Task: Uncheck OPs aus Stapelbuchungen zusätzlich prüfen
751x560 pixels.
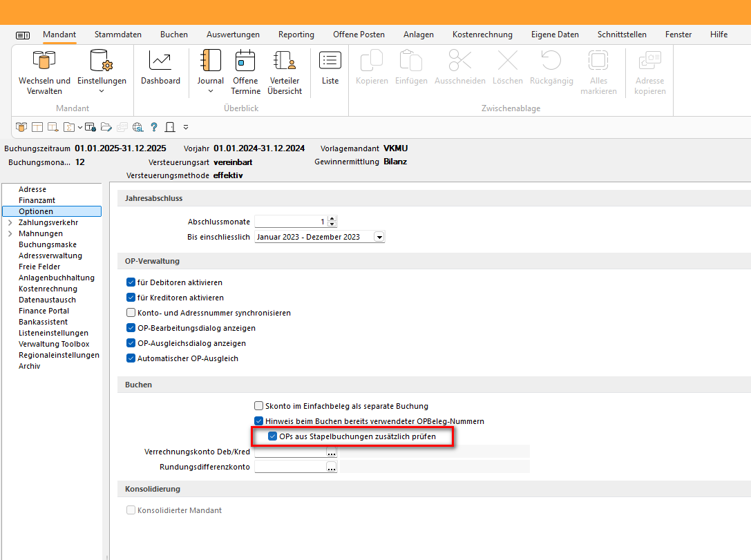Action: coord(272,437)
